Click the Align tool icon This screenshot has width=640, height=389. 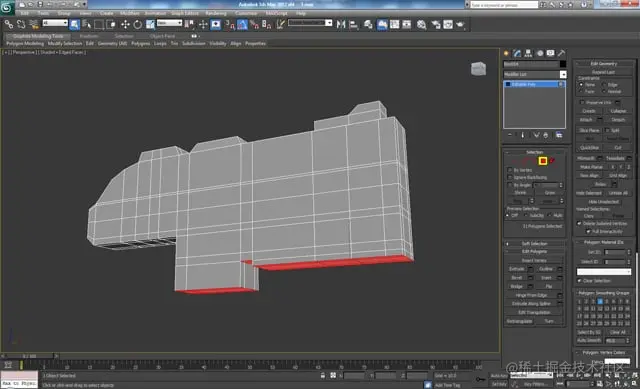(x=353, y=25)
